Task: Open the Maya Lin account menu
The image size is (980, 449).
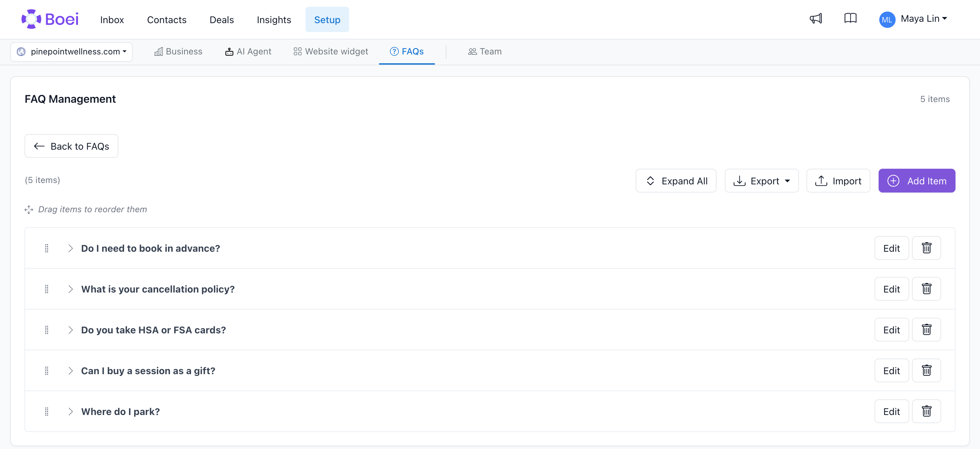Action: [924, 19]
